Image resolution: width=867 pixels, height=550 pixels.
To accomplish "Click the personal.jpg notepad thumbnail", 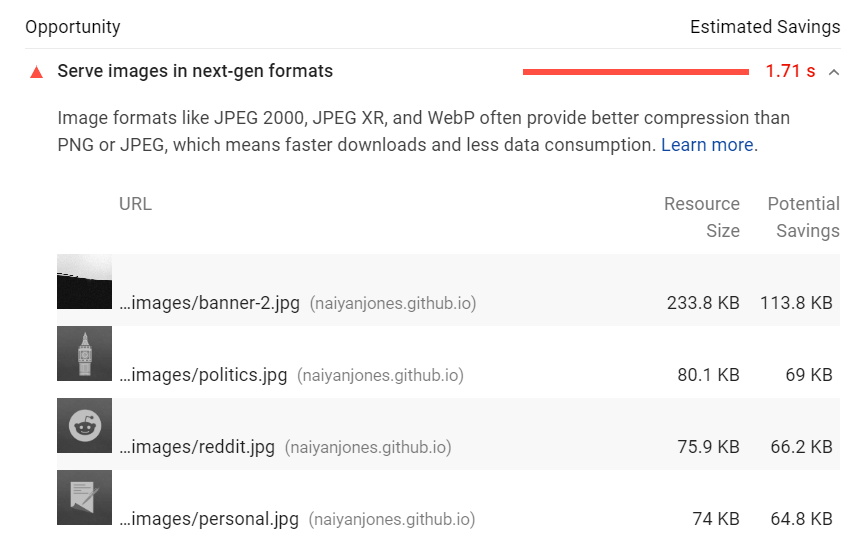I will 85,497.
